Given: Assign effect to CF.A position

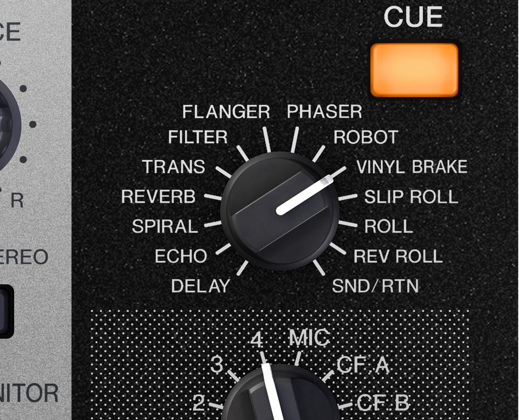Looking at the screenshot, I should point(363,365).
